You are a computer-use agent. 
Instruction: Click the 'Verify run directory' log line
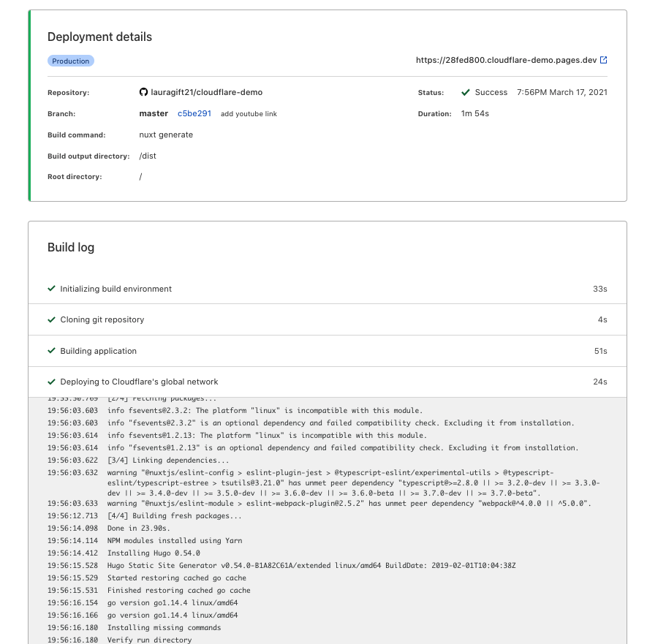(149, 640)
